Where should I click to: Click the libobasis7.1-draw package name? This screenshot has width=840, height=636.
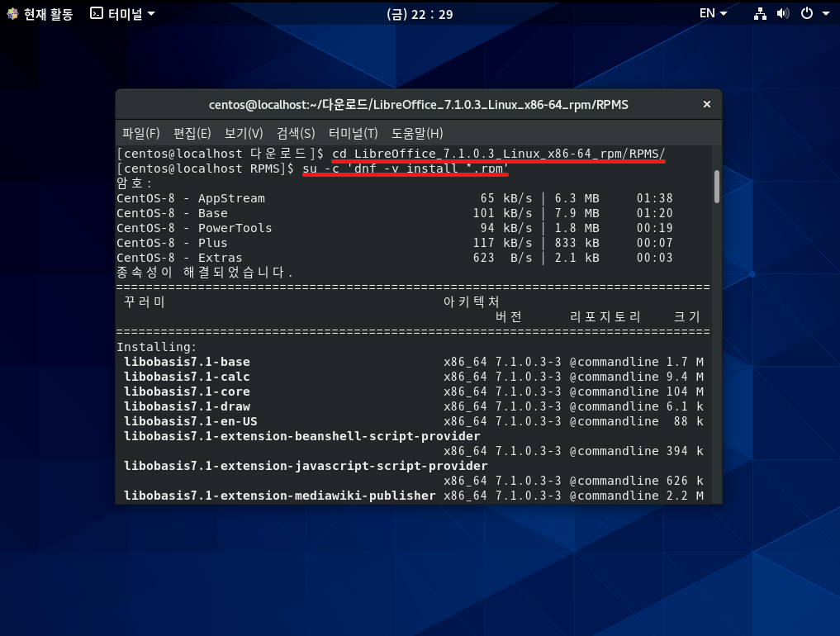pyautogui.click(x=187, y=406)
